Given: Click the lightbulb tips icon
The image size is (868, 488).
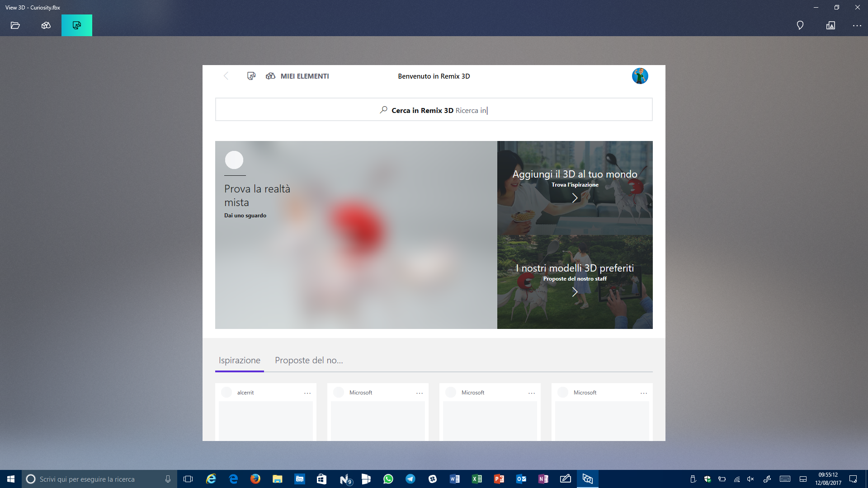Looking at the screenshot, I should coord(800,25).
